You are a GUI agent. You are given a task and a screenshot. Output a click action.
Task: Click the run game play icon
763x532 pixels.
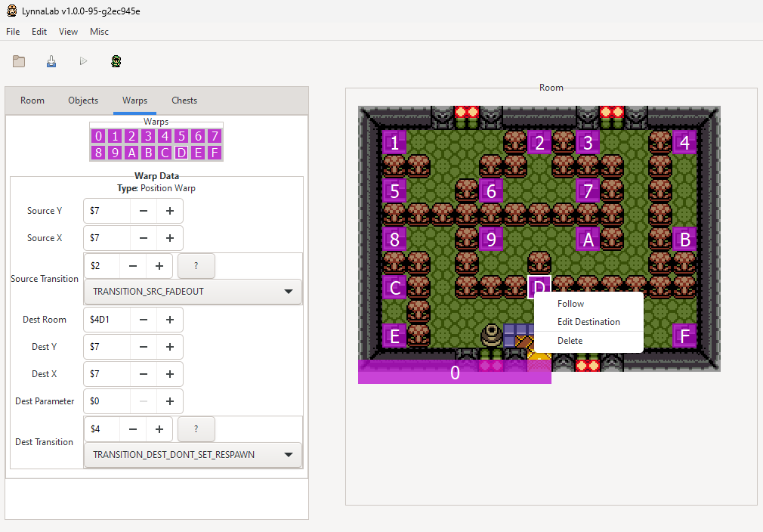[83, 61]
